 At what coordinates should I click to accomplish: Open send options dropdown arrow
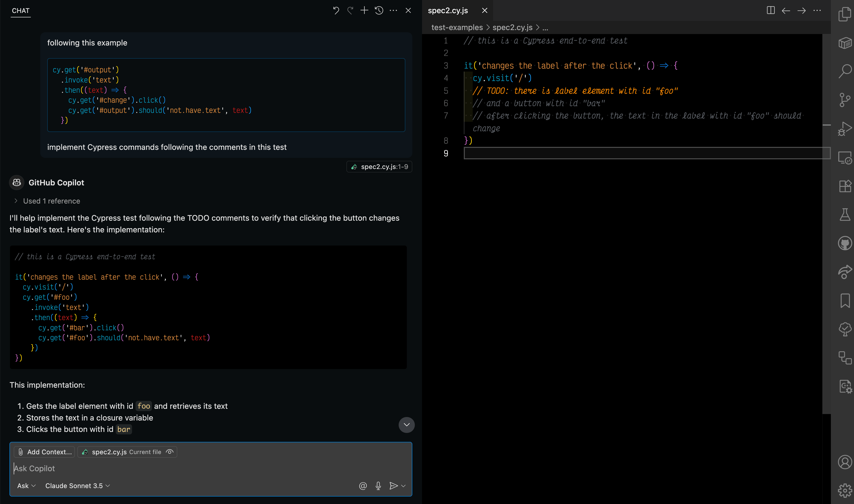click(403, 486)
